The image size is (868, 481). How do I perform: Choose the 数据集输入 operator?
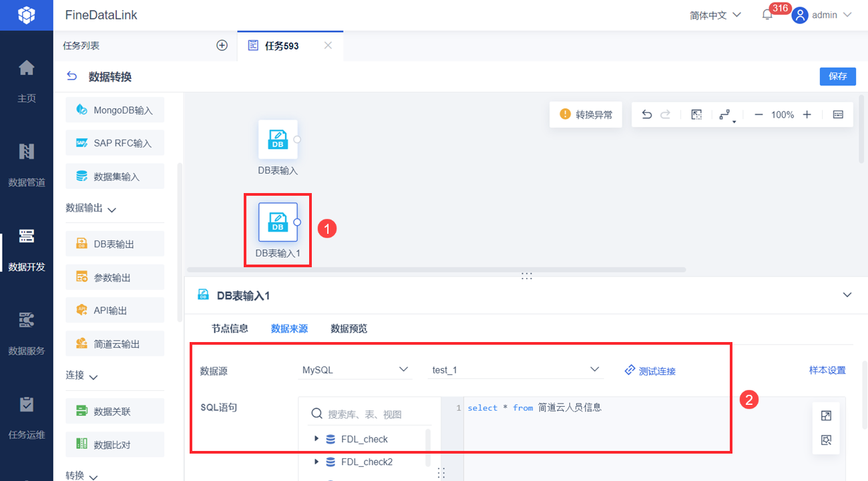[115, 176]
